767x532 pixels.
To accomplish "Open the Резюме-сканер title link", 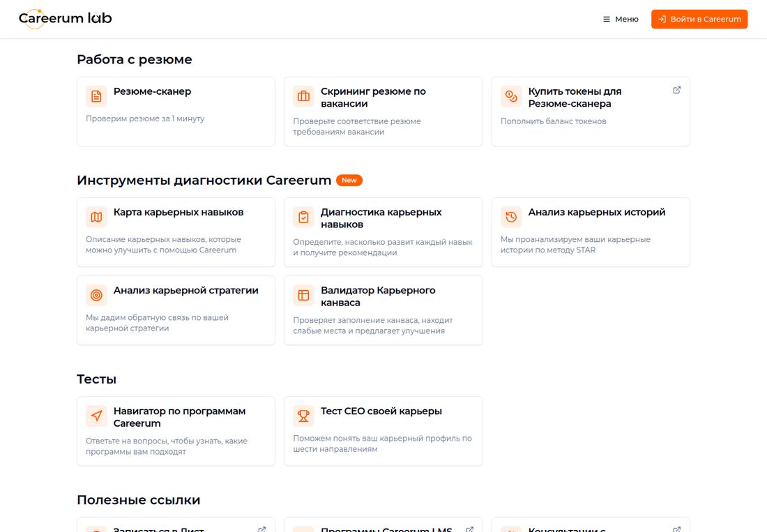I will tap(152, 91).
